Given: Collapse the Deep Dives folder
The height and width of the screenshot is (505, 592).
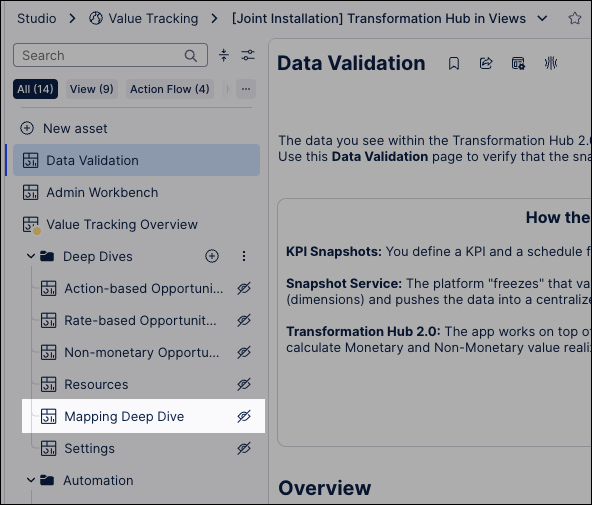Looking at the screenshot, I should point(31,256).
